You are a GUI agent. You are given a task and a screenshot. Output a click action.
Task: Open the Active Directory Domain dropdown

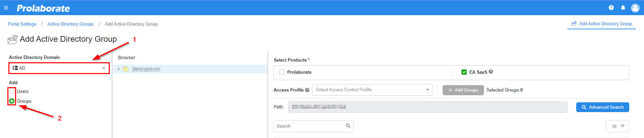[x=59, y=68]
